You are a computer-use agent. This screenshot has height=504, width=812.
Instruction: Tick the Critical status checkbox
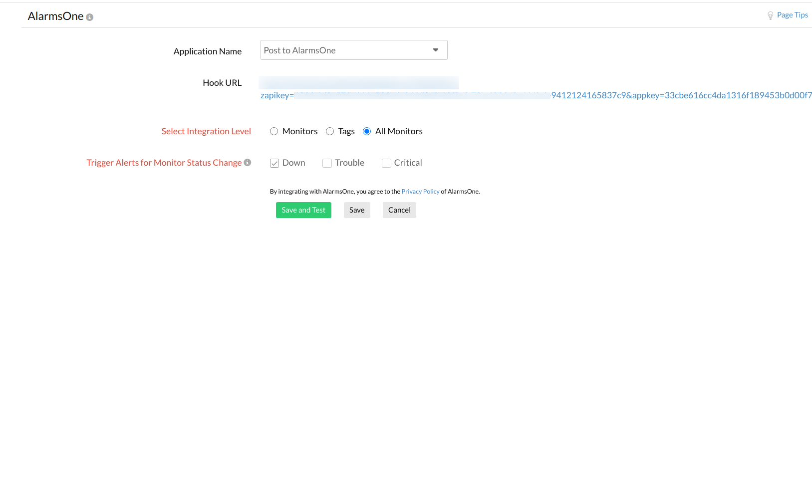tap(386, 163)
